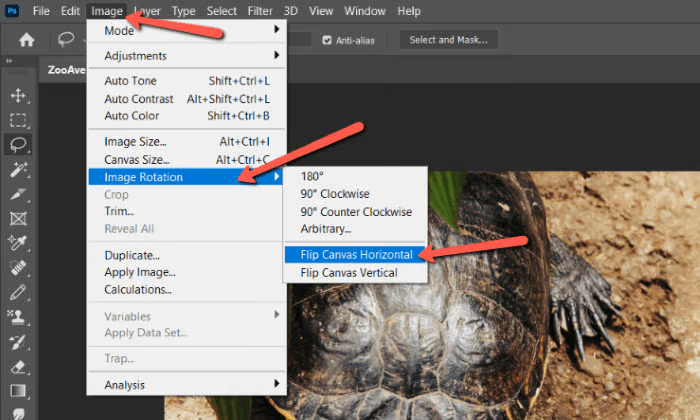Select the Move tool
This screenshot has height=420, width=700.
[18, 96]
